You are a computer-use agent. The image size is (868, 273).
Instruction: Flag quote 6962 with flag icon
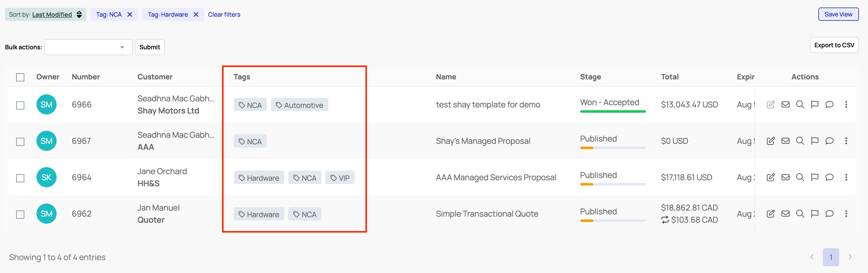click(x=815, y=213)
